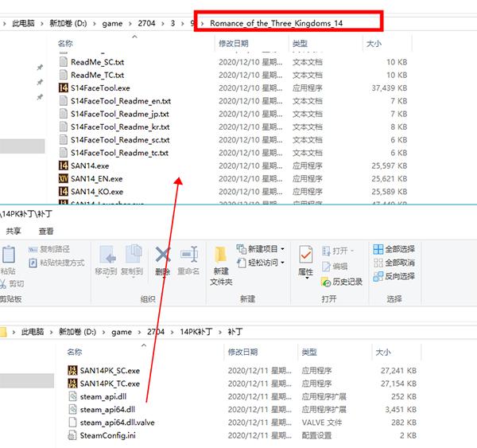The image size is (477, 448).
Task: Click the SAN14_EN.exe file icon
Action: tap(64, 178)
